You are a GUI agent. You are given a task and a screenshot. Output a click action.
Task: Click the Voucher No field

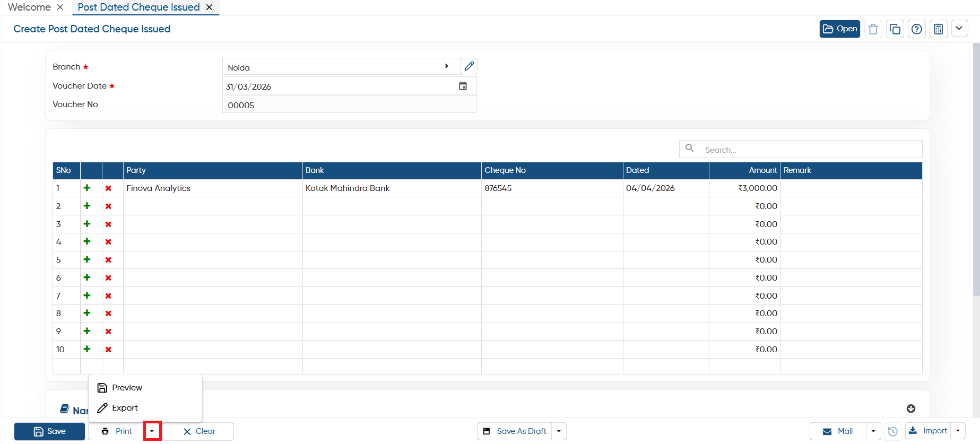(x=350, y=105)
